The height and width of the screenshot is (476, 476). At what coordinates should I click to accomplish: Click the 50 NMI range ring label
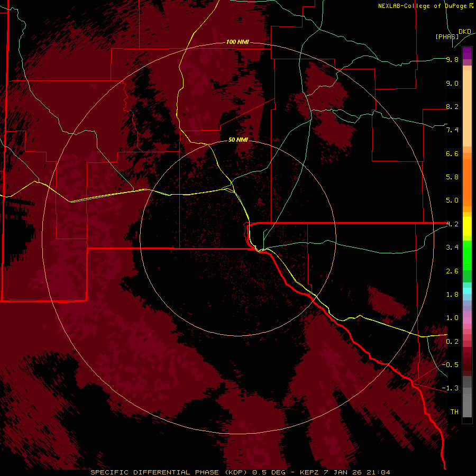[x=238, y=140]
